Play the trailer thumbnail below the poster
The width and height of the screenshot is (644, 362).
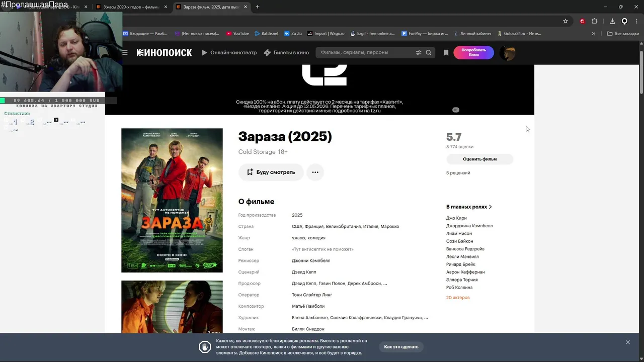pos(172,307)
